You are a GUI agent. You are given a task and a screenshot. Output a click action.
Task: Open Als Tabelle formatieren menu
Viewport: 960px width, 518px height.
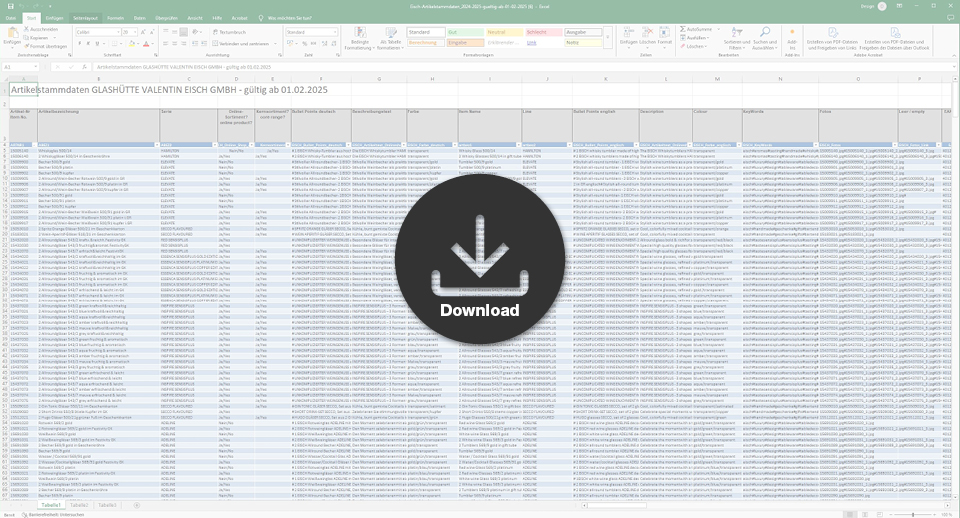390,38
